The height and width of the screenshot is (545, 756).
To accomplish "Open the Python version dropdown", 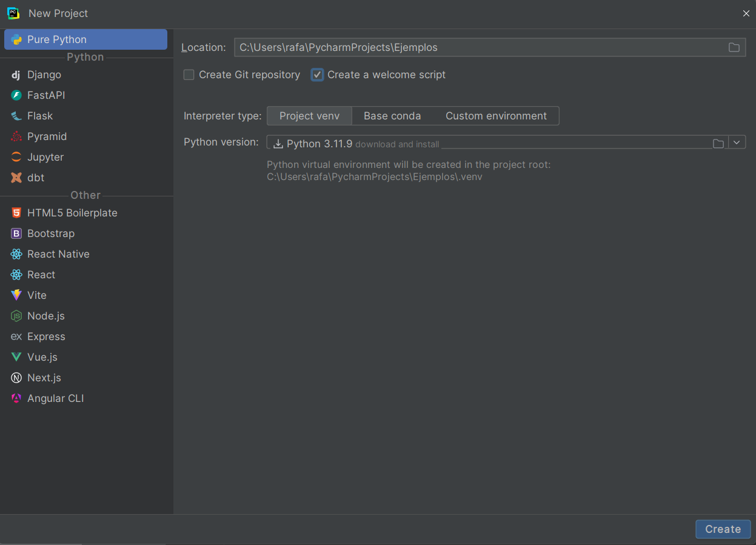I will [x=737, y=142].
